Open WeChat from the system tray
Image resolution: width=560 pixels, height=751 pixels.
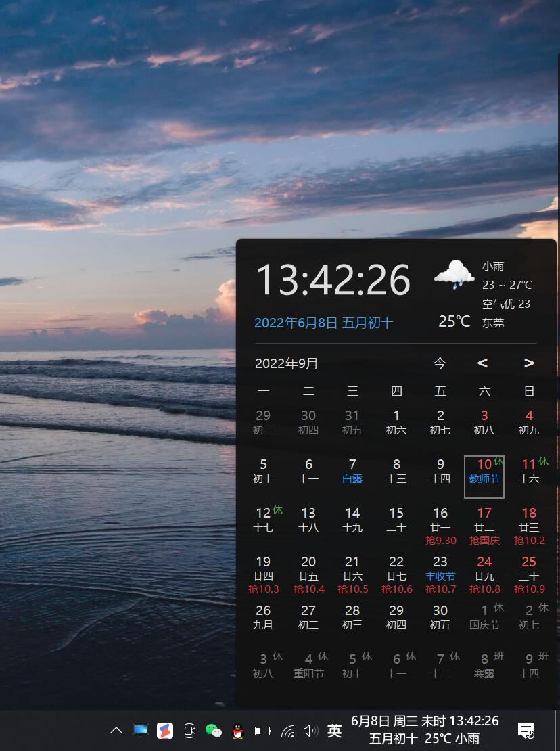pyautogui.click(x=214, y=731)
